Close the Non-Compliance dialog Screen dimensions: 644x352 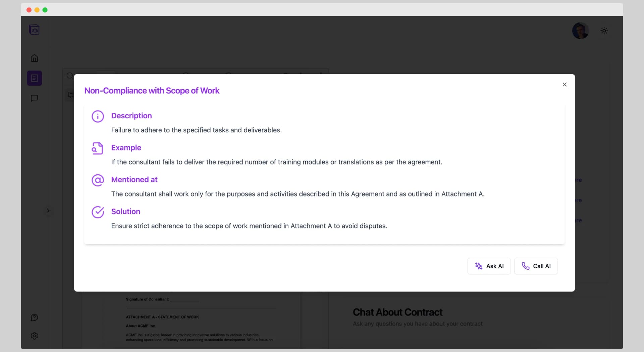point(565,85)
